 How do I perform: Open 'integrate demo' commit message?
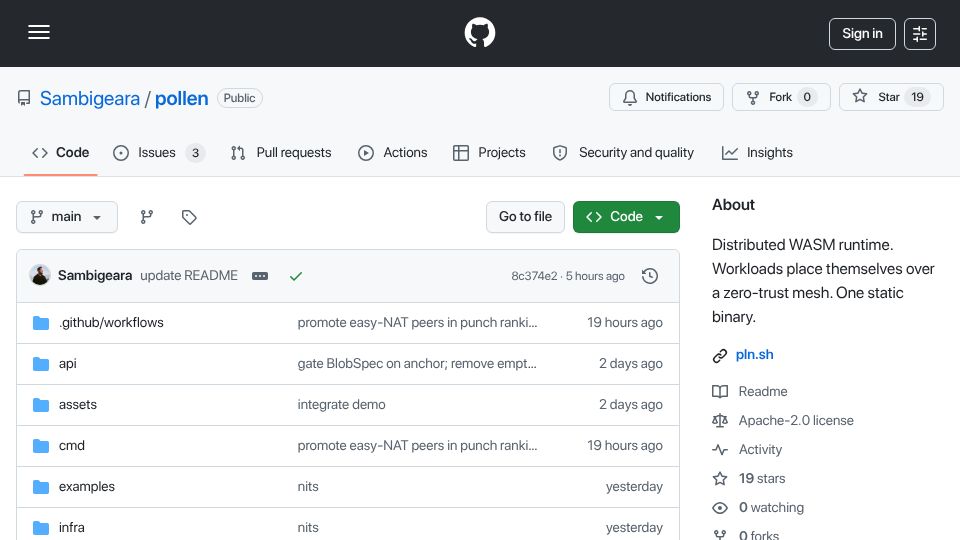[342, 405]
